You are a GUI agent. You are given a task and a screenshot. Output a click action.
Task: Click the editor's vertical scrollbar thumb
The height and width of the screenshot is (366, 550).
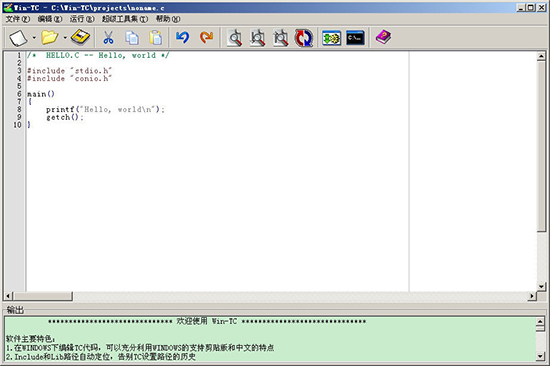541,146
